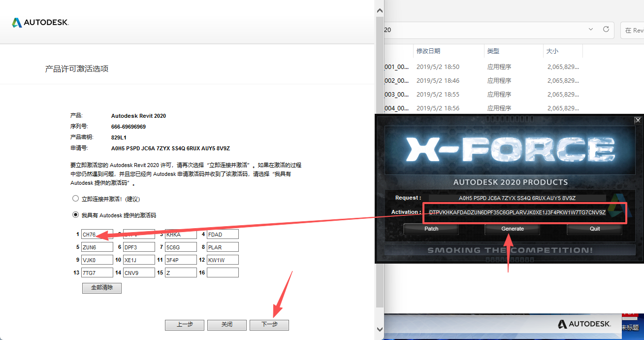Select the 立即连接并激活 radio option
The image size is (644, 340).
click(x=76, y=198)
